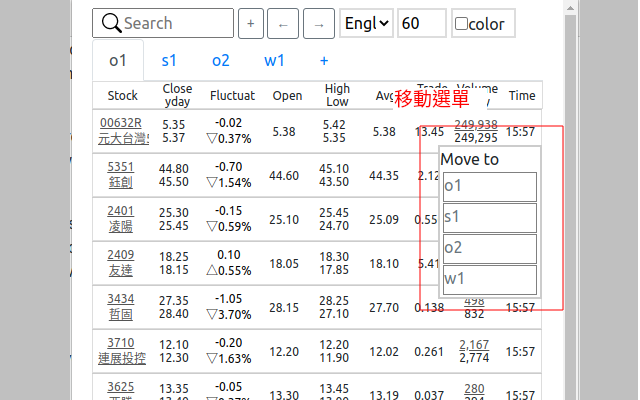Click the magnifier search icon

click(x=111, y=23)
